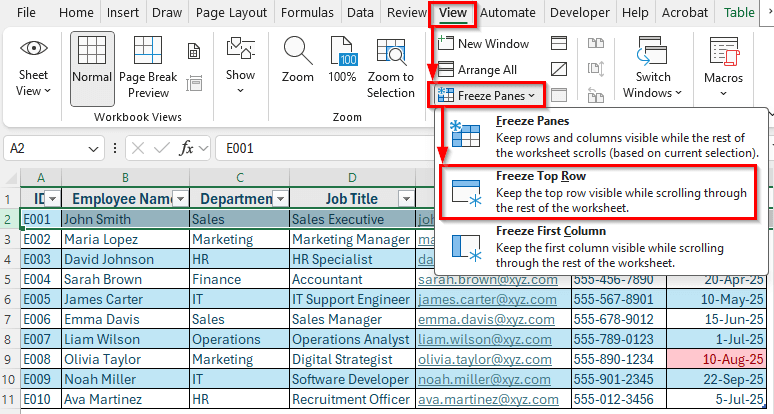Switch to the Page Layout tab
Viewport: 774px width, 414px height.
[231, 12]
